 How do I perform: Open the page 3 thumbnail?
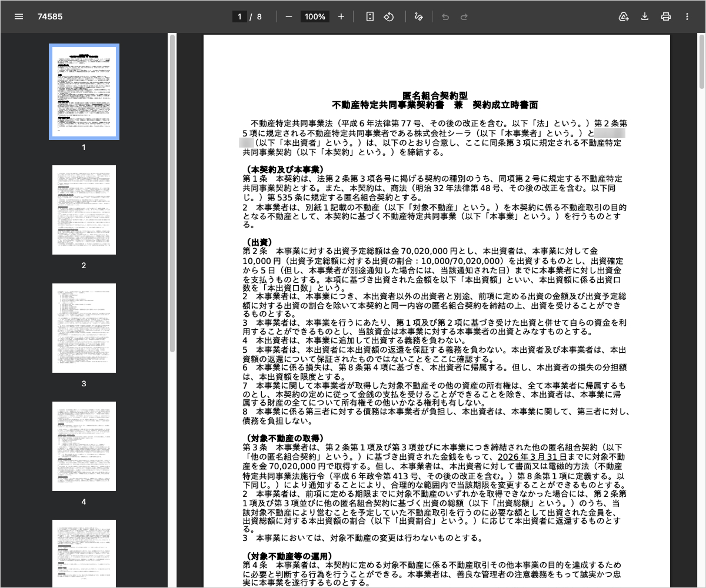pos(84,328)
